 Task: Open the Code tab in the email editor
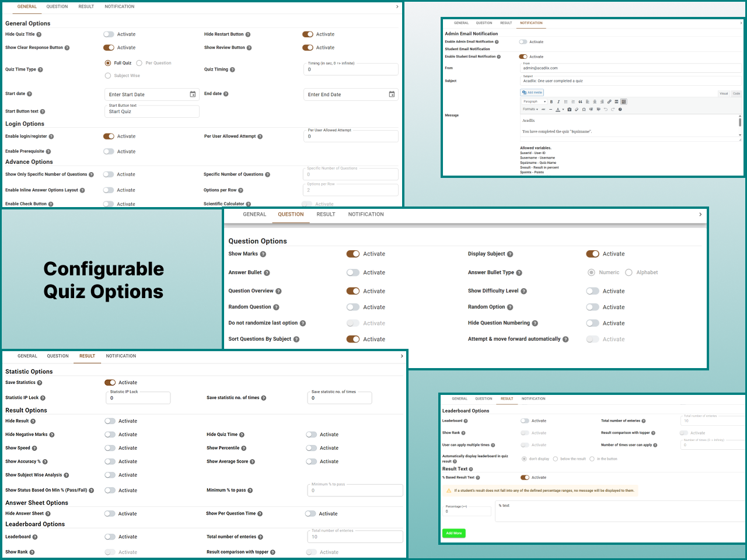pos(736,93)
